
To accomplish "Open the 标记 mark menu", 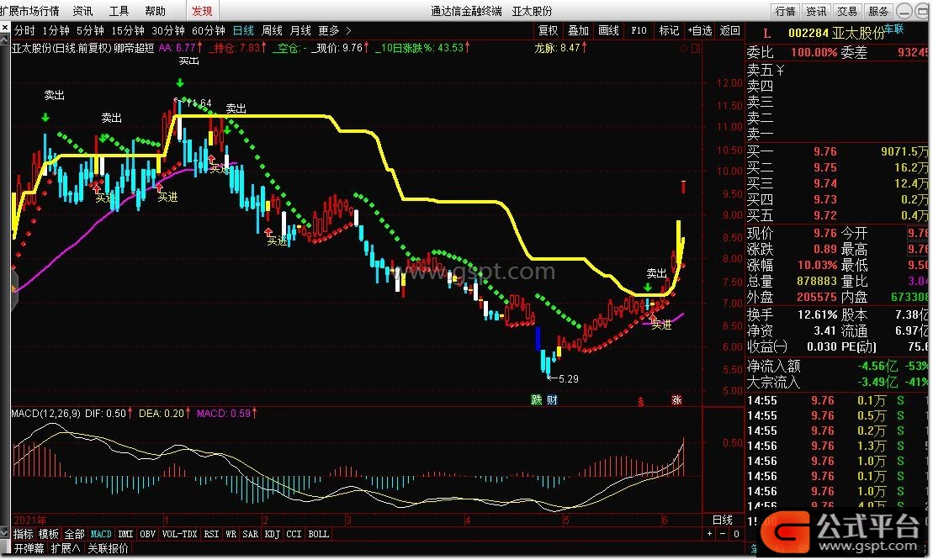I will [x=670, y=30].
